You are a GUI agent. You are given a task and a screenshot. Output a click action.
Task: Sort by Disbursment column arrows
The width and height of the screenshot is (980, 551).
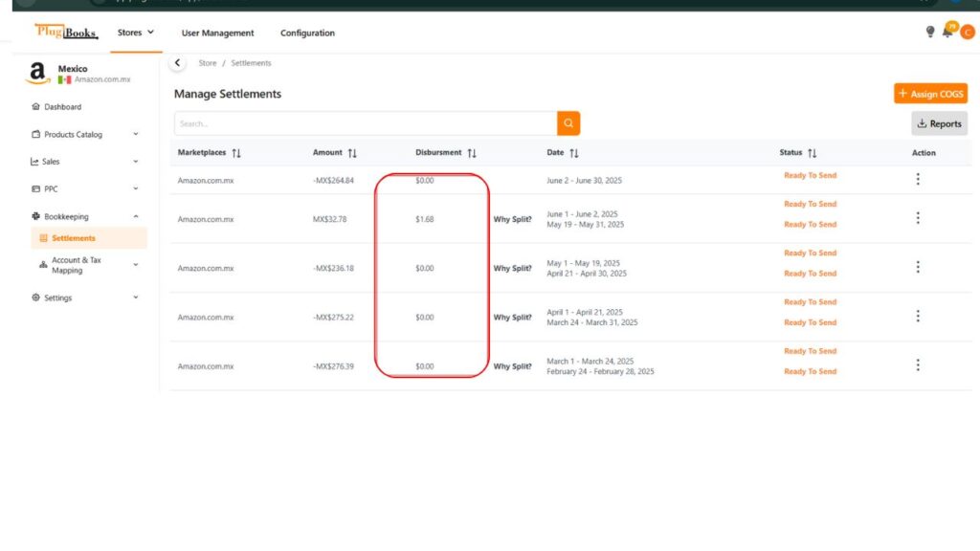pyautogui.click(x=472, y=153)
